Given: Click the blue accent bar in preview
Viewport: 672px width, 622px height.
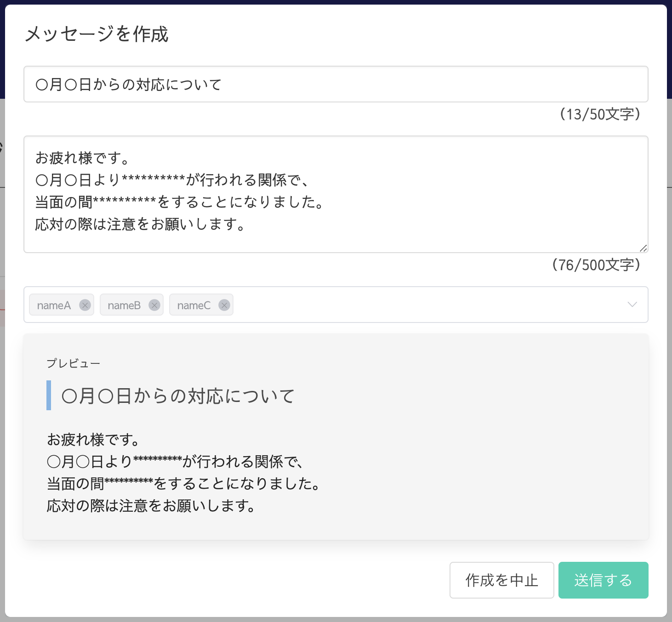Looking at the screenshot, I should coord(49,395).
